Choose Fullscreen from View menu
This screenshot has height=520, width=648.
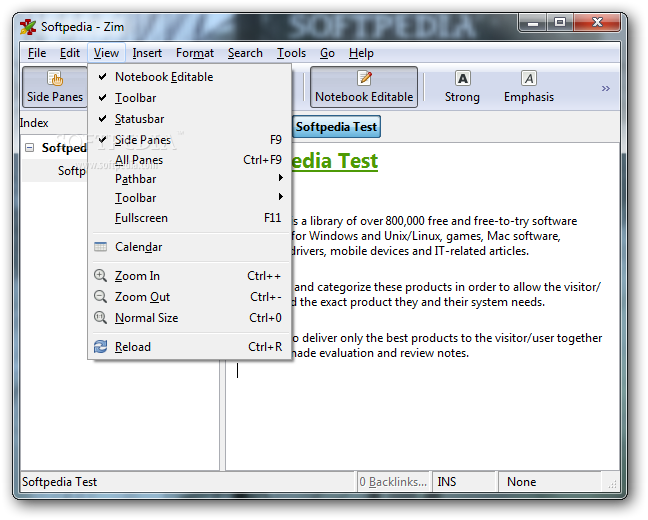[189, 218]
